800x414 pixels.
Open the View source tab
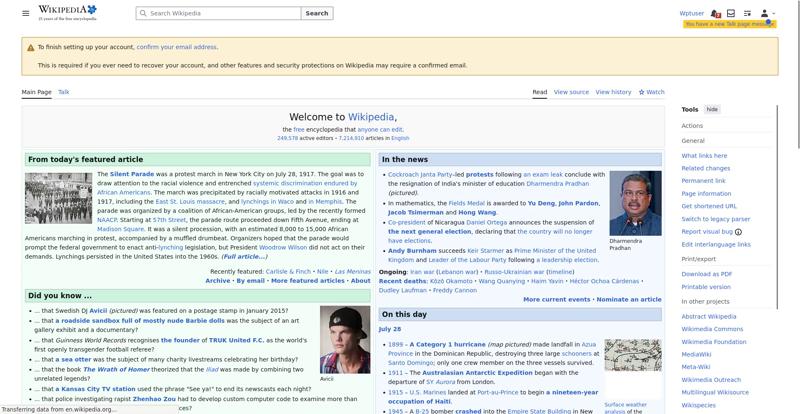tap(571, 92)
